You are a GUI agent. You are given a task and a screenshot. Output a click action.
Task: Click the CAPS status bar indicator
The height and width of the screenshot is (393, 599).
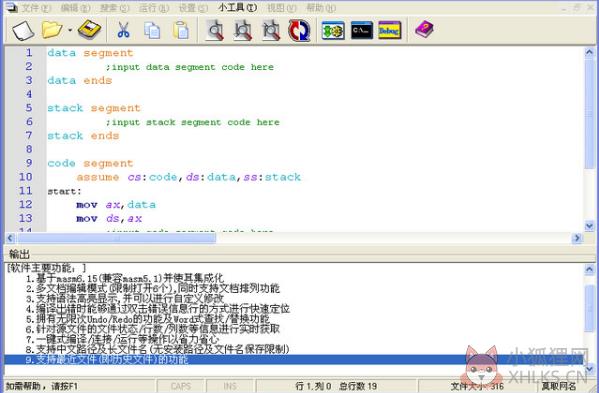(x=181, y=386)
